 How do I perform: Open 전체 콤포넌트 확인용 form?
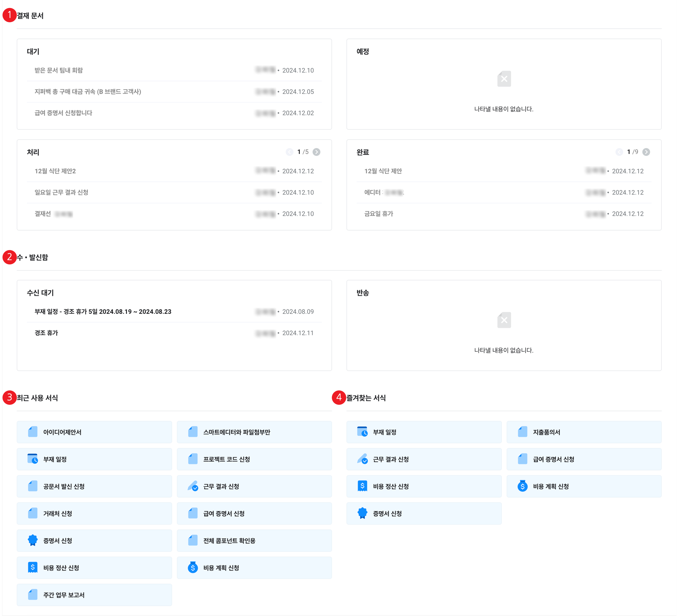tap(229, 541)
